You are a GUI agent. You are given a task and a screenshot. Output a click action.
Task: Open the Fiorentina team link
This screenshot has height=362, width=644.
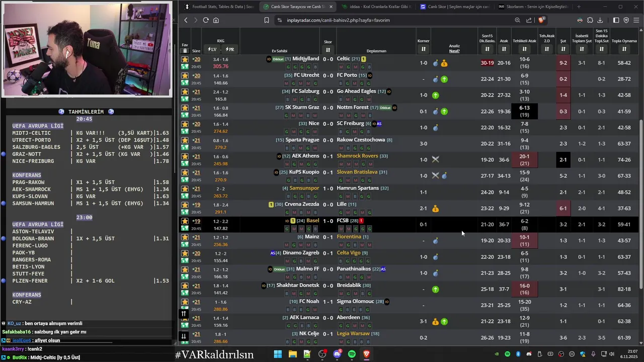(349, 237)
